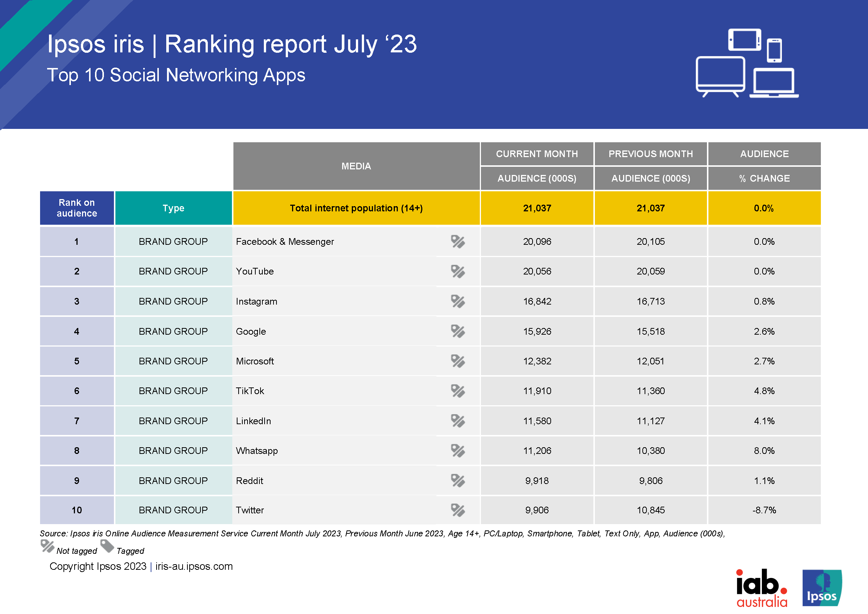Image resolution: width=868 pixels, height=614 pixels.
Task: Click the CURRENT MONTH column header
Action: point(537,154)
